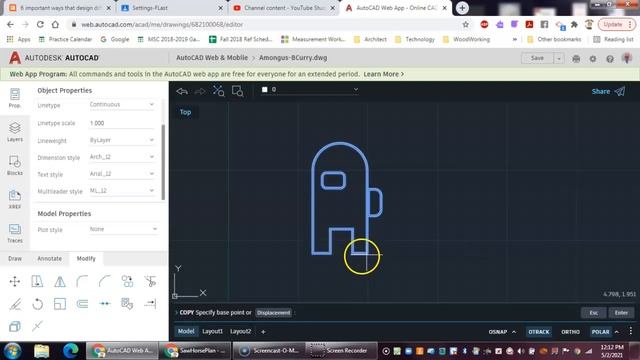Switch to Layout1 tab
The height and width of the screenshot is (360, 640).
click(x=212, y=331)
